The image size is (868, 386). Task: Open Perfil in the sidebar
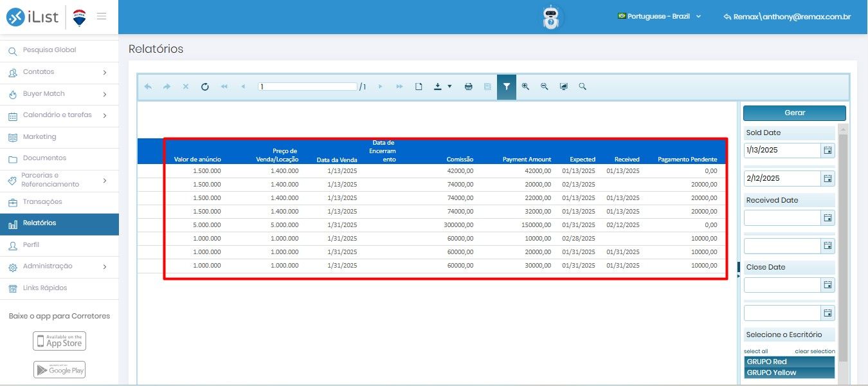pos(59,245)
